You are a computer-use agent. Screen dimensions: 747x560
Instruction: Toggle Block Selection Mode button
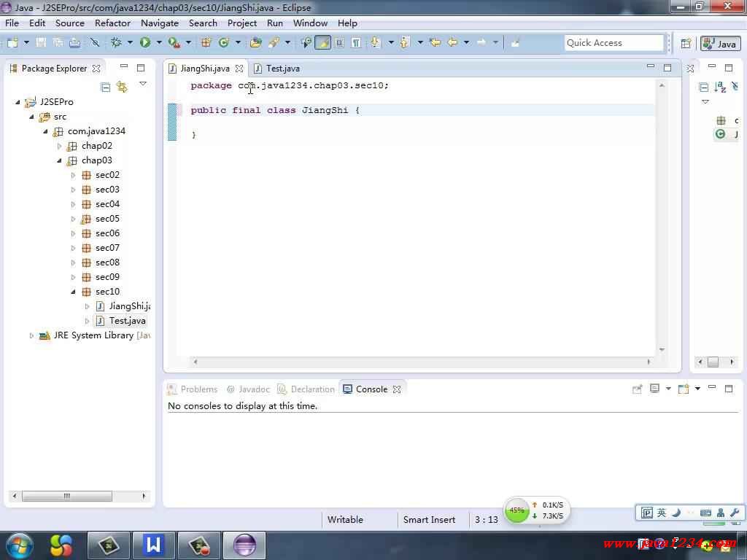339,43
